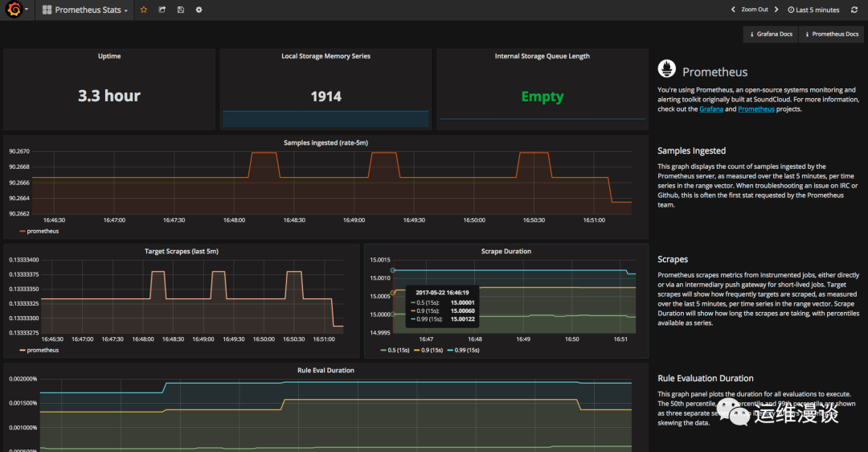The width and height of the screenshot is (868, 452).
Task: Refresh the dashboard
Action: click(x=854, y=10)
